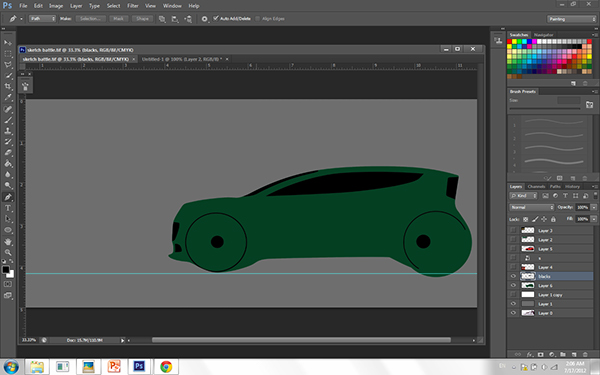Show Layer 1 copy visibility
This screenshot has height=375, width=600.
pyautogui.click(x=513, y=294)
